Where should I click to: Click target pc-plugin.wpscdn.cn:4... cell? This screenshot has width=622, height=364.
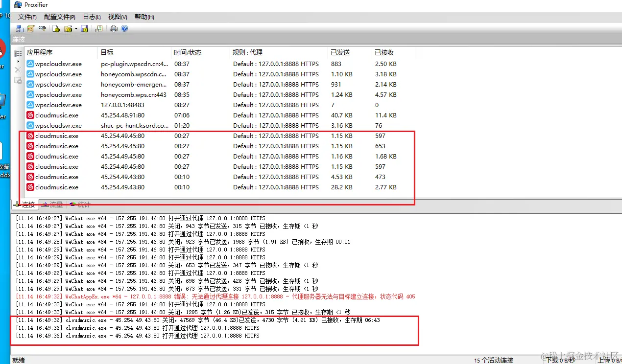pyautogui.click(x=134, y=64)
